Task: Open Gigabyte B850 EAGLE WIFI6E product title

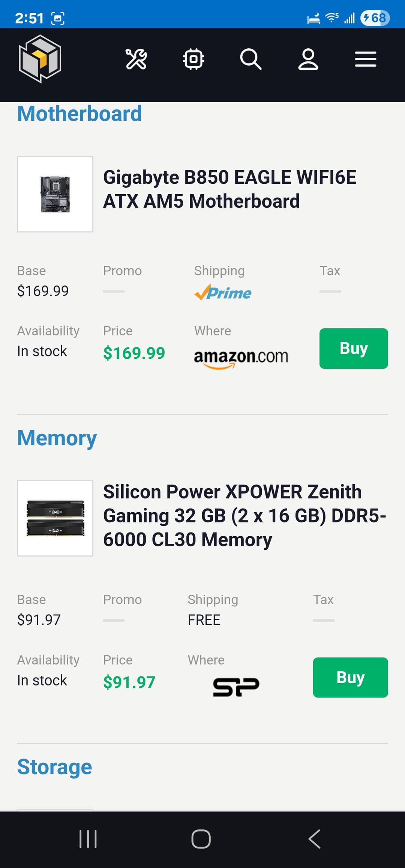Action: [229, 189]
